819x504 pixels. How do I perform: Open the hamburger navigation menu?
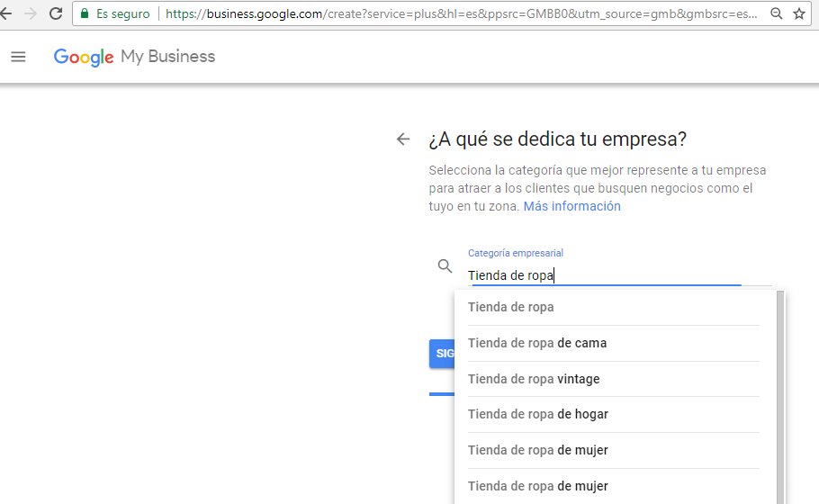click(18, 57)
